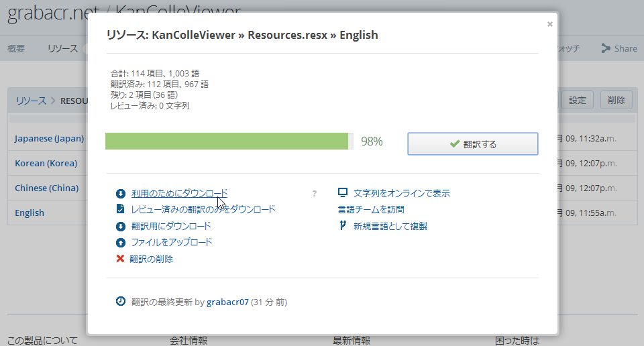Open the ファイルをアップロード link
This screenshot has height=346, width=644.
pyautogui.click(x=172, y=242)
